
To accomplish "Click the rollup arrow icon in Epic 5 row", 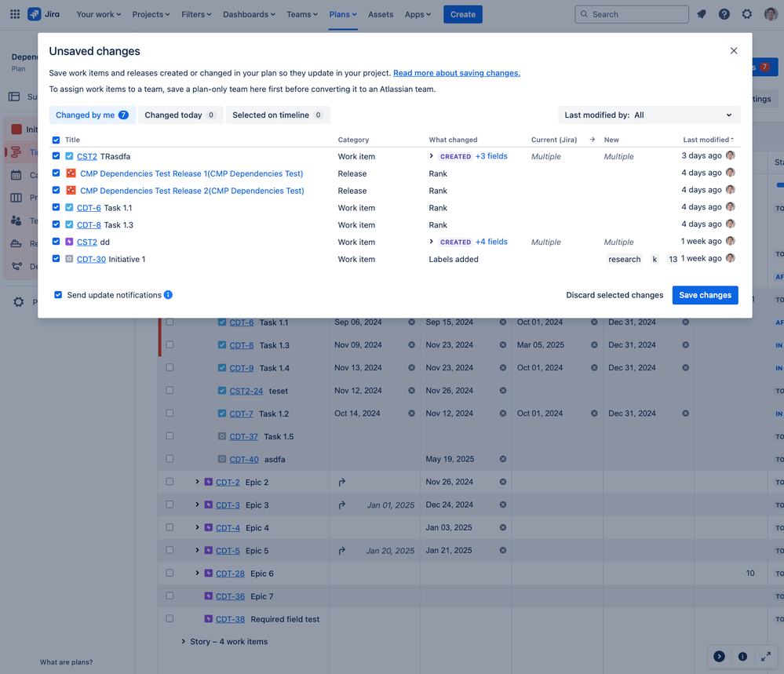I will (342, 551).
